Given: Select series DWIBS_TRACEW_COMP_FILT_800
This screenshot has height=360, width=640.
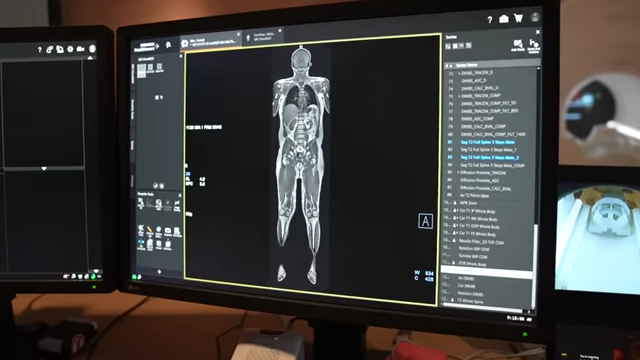Looking at the screenshot, I should pos(490,111).
